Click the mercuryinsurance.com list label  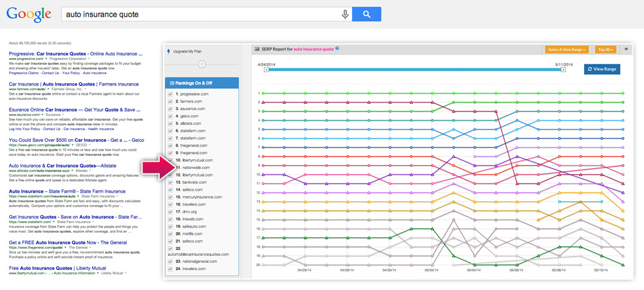tap(199, 197)
